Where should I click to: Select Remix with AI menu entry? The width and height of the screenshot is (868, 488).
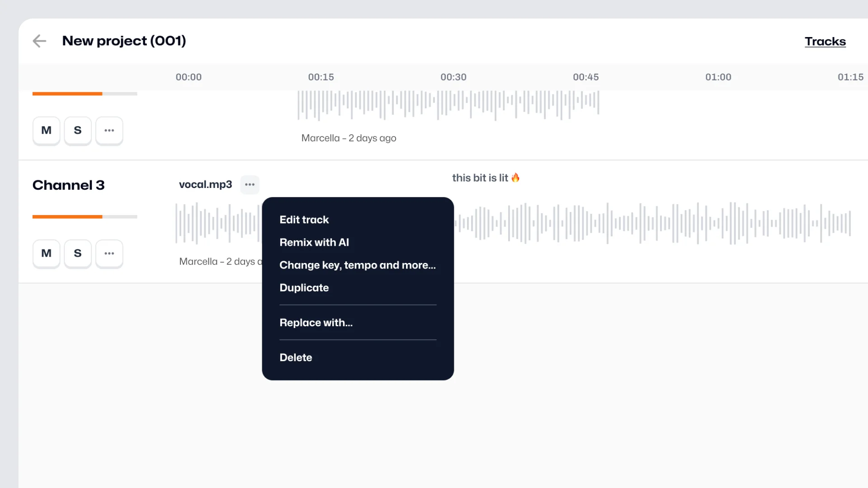pos(314,242)
